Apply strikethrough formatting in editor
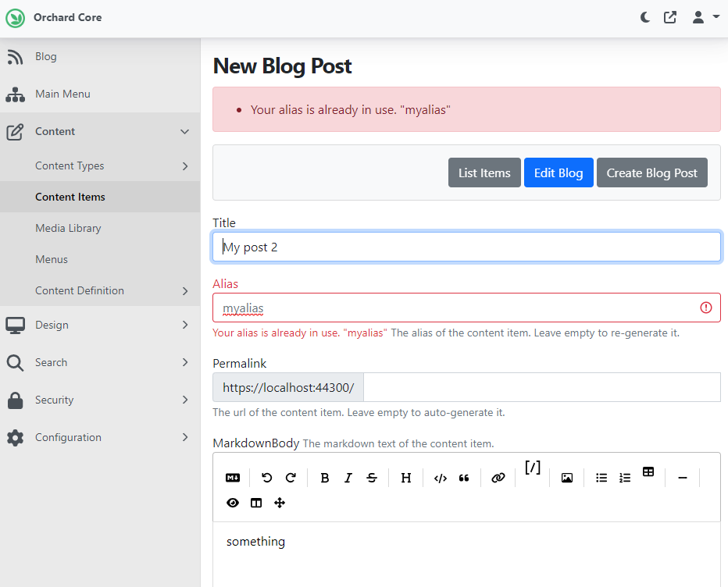The height and width of the screenshot is (587, 728). click(x=372, y=478)
